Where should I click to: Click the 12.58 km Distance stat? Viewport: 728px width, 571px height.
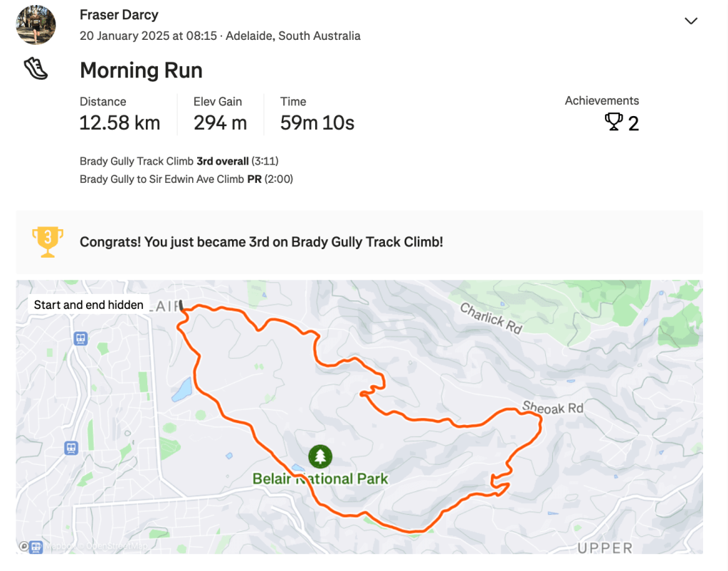pos(120,122)
